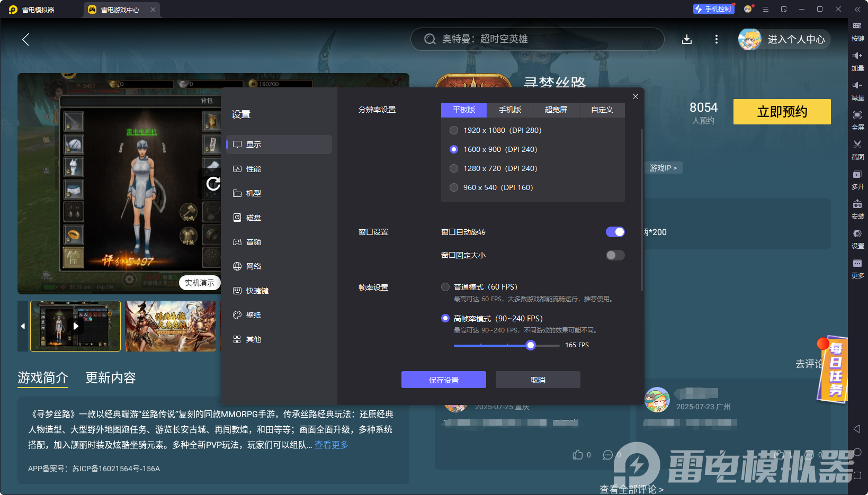This screenshot has width=868, height=495.
Task: Click the volume up (加量) icon
Action: (857, 56)
